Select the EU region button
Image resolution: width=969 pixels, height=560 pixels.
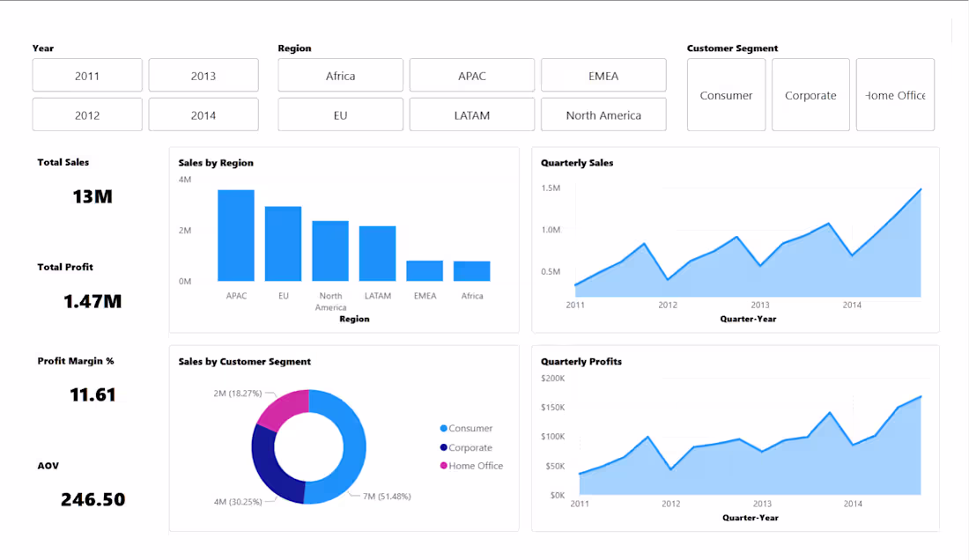click(340, 114)
